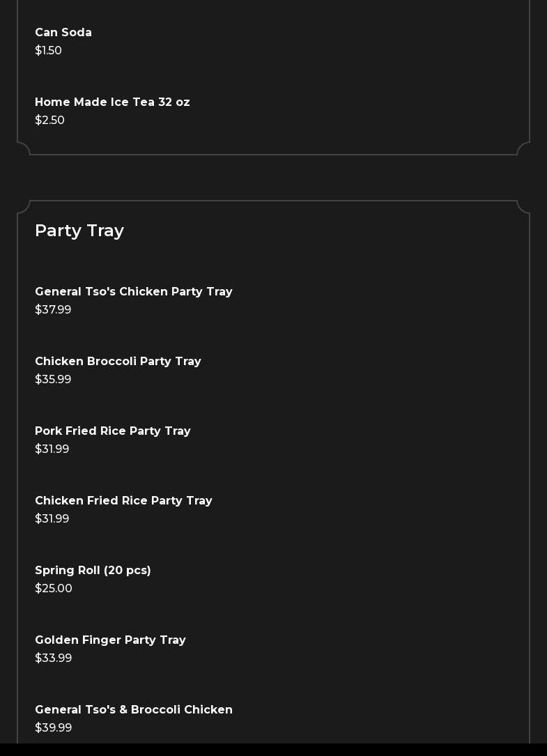Click the $25.00 Spring Roll price
This screenshot has width=547, height=756.
54,589
